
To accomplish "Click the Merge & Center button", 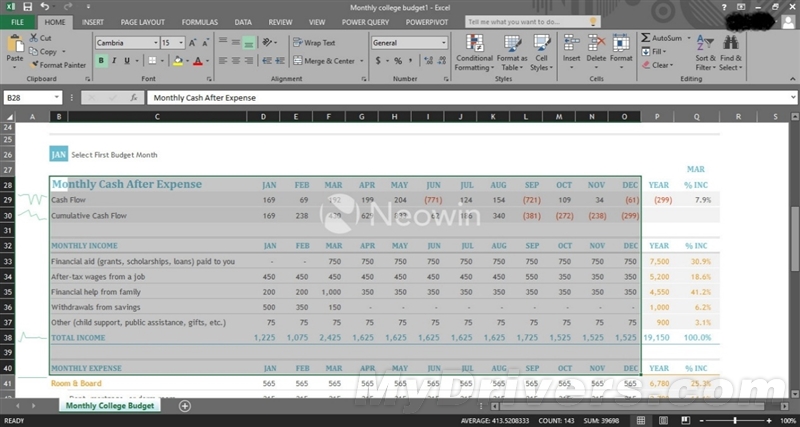I will 326,61.
